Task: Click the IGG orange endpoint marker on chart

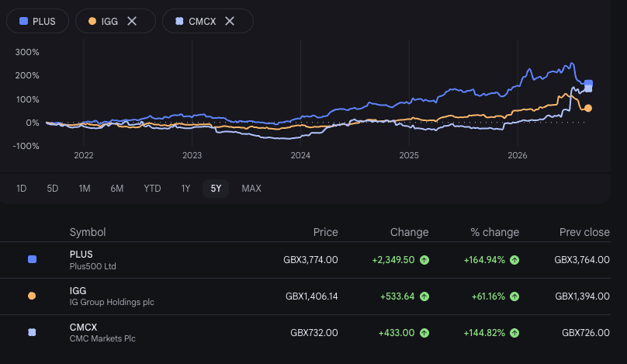Action: (x=588, y=108)
